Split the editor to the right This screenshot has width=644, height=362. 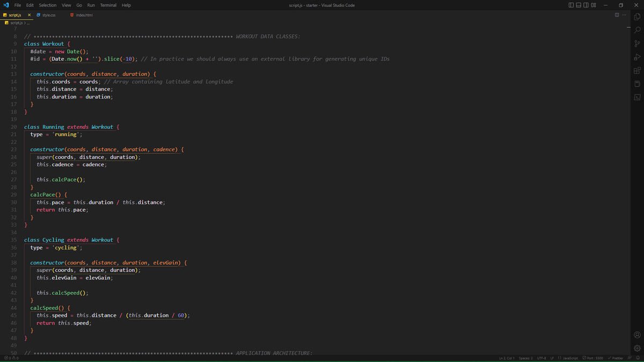pyautogui.click(x=617, y=14)
